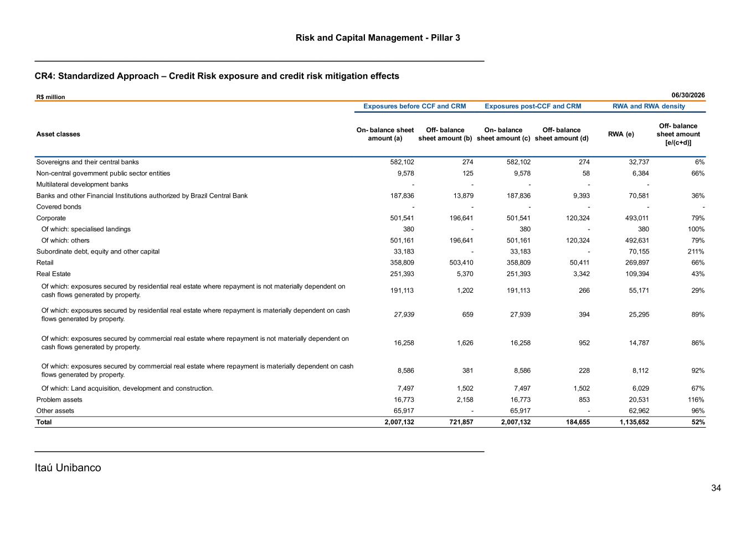The width and height of the screenshot is (756, 534).
Task: Click the RWA (e) column header
Action: pos(621,134)
